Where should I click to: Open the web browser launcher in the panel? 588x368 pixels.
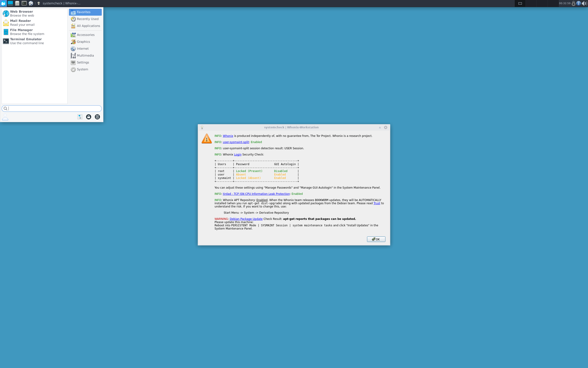(x=31, y=3)
